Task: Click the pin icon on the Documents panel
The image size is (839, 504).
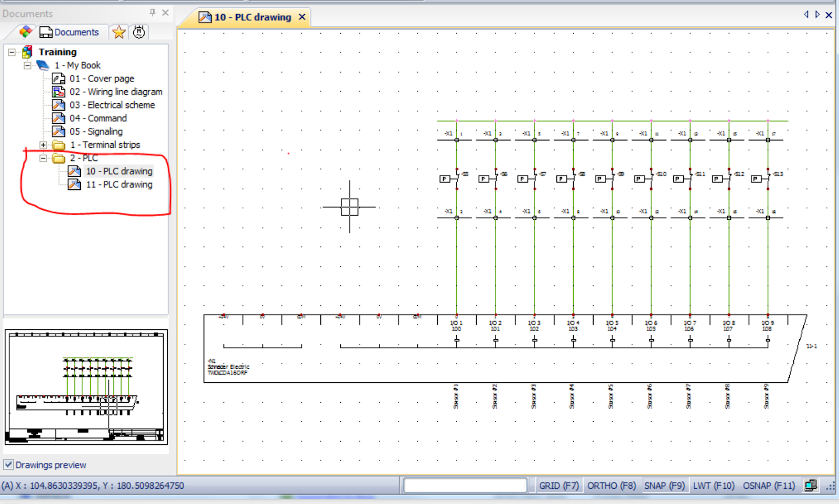Action: click(152, 13)
